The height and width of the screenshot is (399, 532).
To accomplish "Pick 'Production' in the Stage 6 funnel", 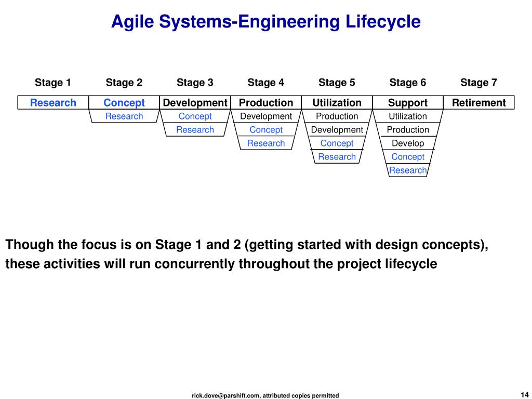I will [408, 129].
